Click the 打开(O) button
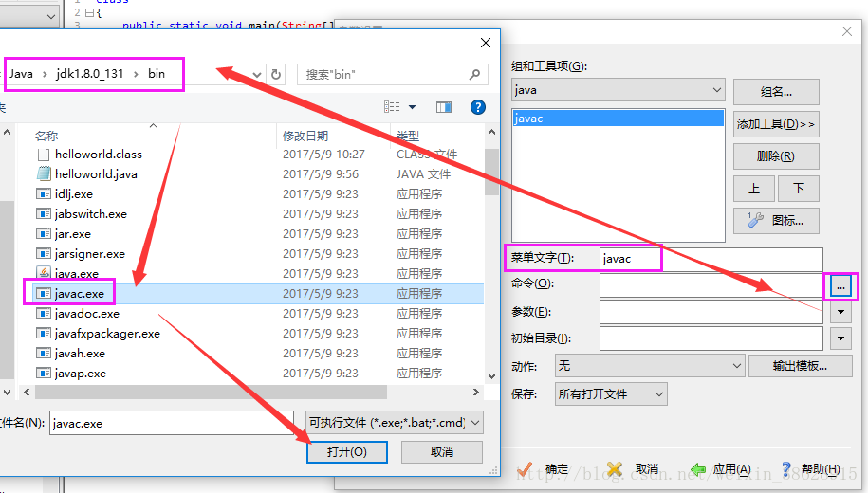Image resolution: width=868 pixels, height=493 pixels. click(x=346, y=452)
